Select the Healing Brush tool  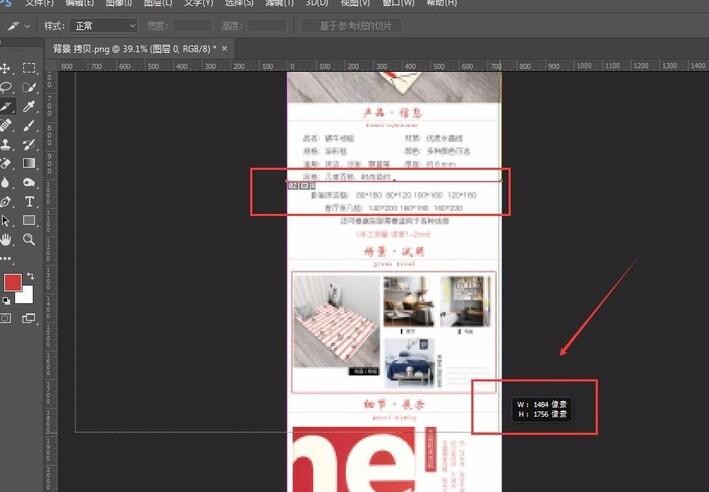click(6, 125)
